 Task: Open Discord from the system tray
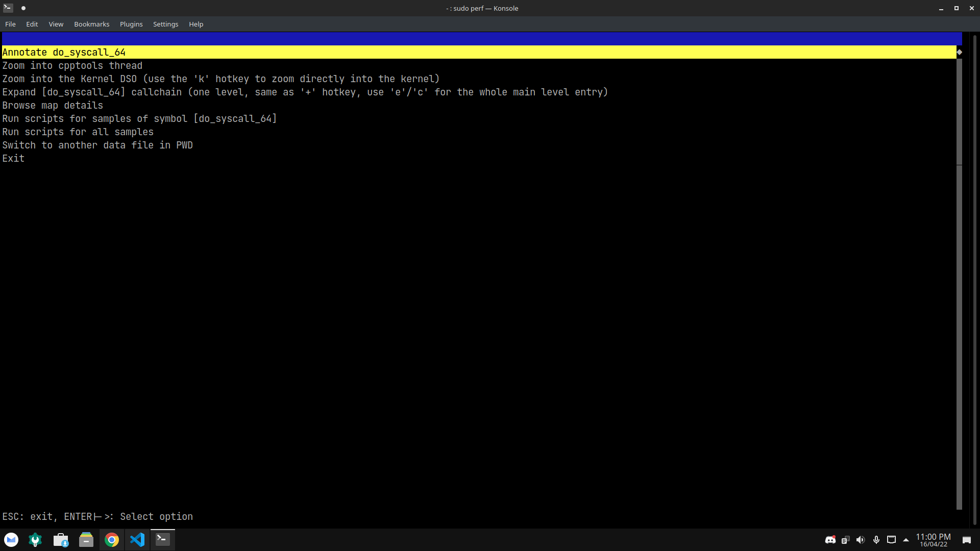tap(830, 539)
